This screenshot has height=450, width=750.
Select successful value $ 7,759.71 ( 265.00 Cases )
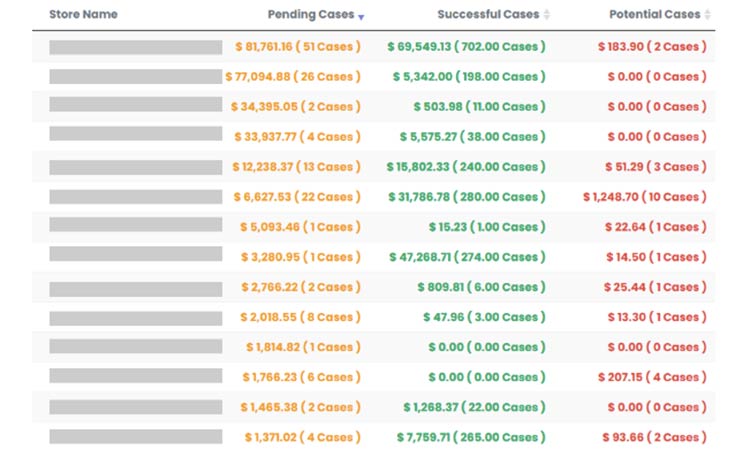[x=471, y=438]
